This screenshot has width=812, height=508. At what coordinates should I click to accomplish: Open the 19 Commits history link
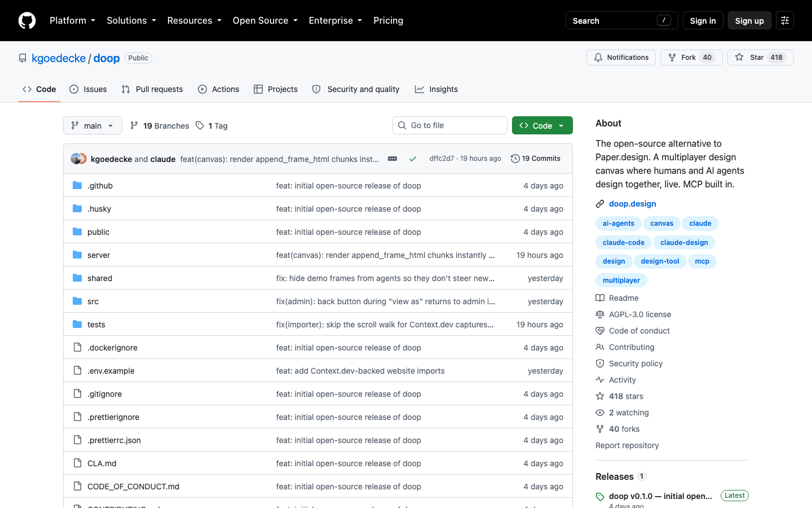coord(536,159)
